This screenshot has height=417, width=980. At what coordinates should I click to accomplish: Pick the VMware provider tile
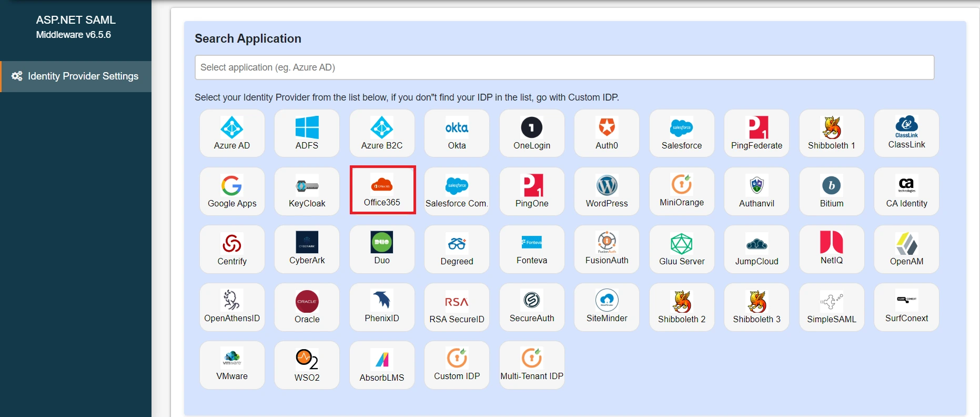[232, 365]
